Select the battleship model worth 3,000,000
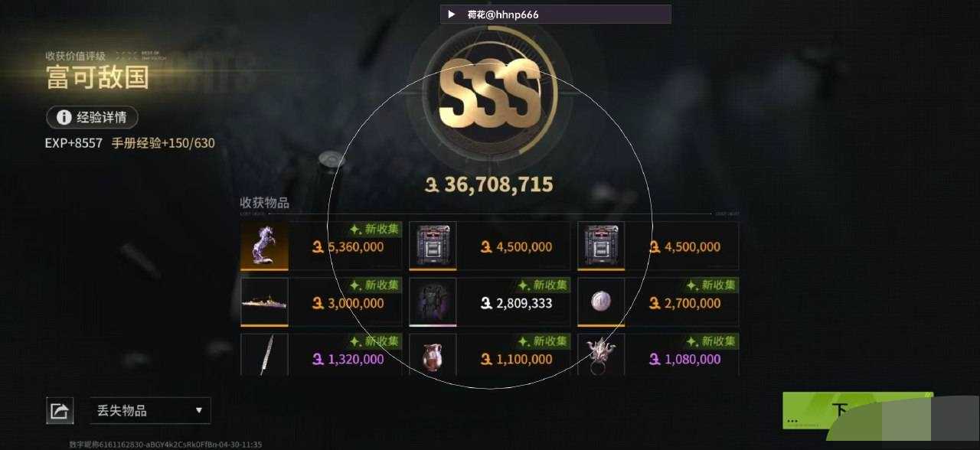The image size is (980, 450). click(x=264, y=302)
